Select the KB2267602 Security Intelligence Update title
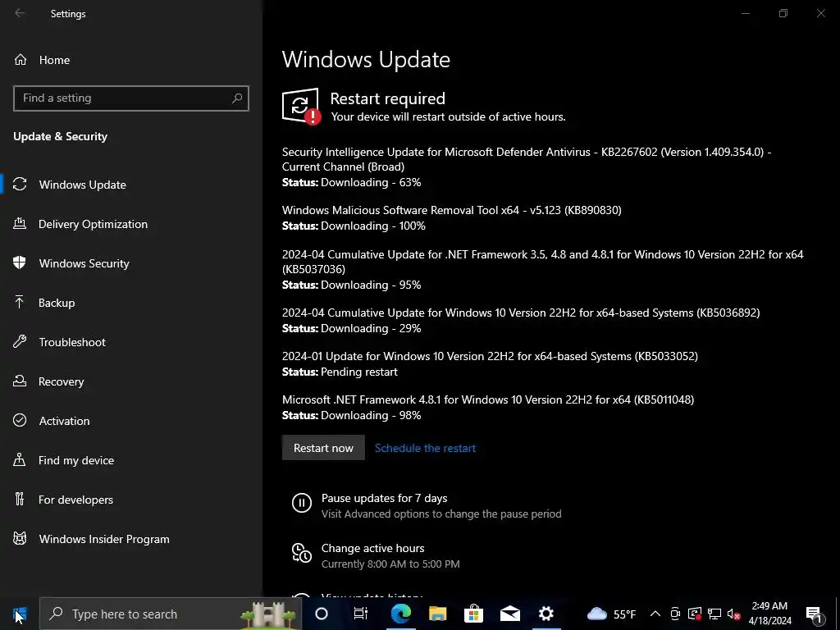The image size is (840, 630). coord(527,159)
